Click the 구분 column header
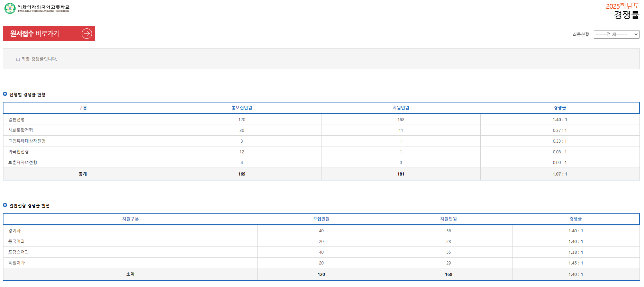644x287 pixels. pyautogui.click(x=83, y=108)
